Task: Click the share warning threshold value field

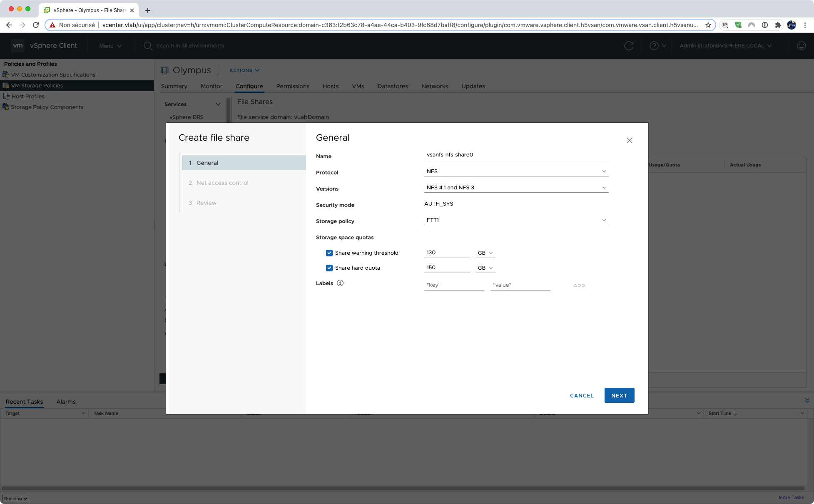Action: [x=447, y=253]
